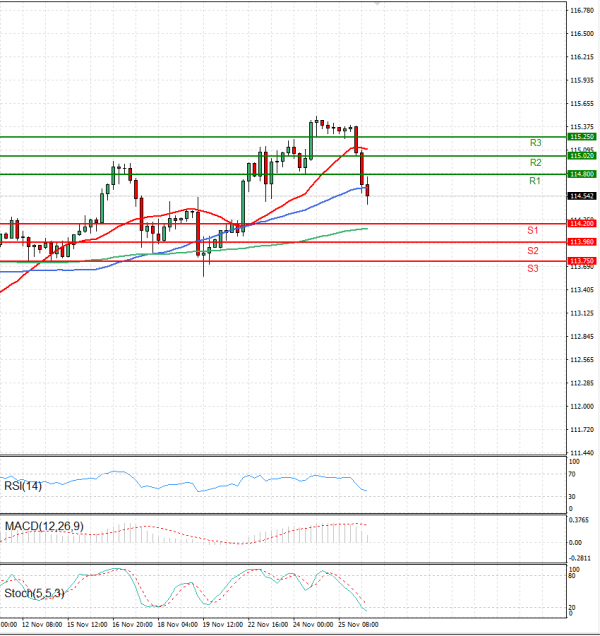600x636 pixels.
Task: Click the RSI 30 level value
Action: click(x=572, y=496)
